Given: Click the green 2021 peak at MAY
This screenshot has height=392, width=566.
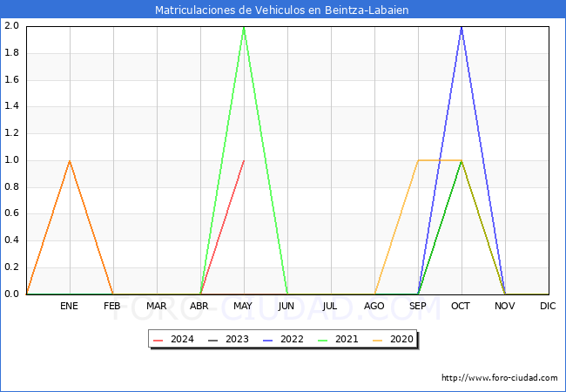Looking at the screenshot, I should 244,27.
